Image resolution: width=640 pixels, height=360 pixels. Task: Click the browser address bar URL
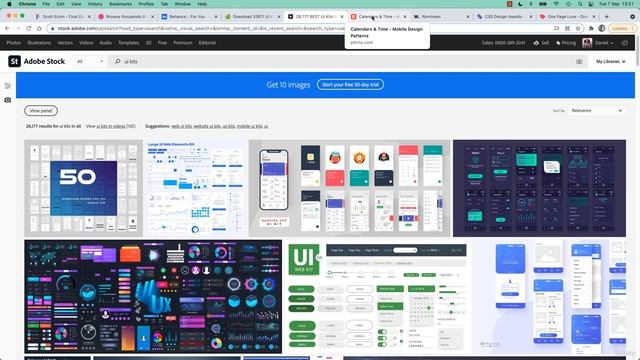200,28
